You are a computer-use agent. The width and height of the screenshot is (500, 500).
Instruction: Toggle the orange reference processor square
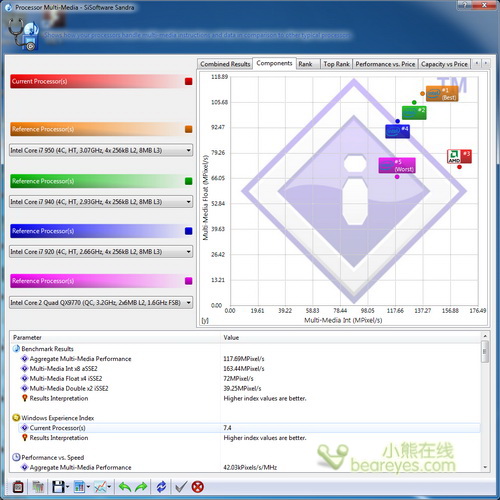tap(189, 129)
